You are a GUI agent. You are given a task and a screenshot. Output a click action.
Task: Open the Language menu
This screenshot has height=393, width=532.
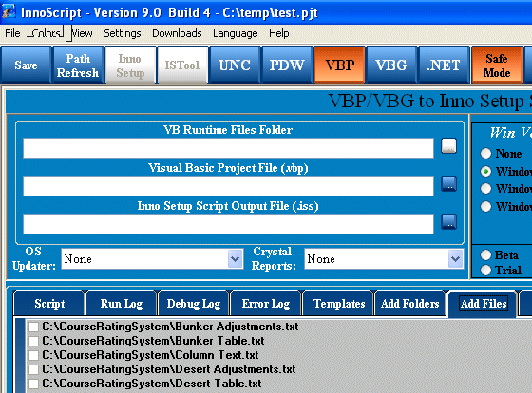[x=236, y=33]
